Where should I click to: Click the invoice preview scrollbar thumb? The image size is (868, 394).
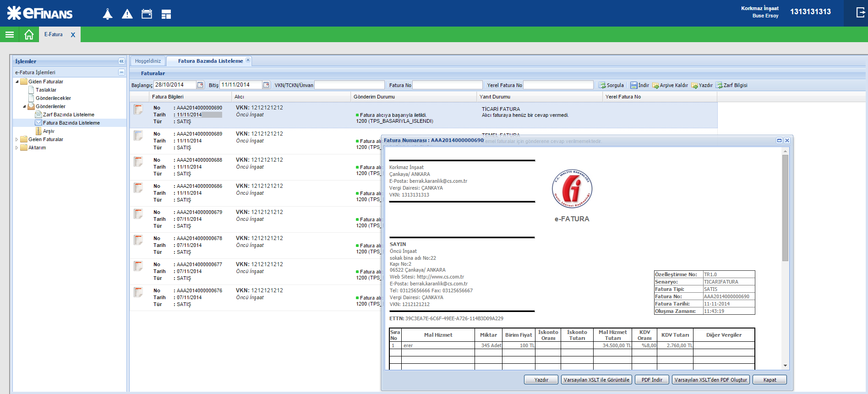tap(785, 208)
